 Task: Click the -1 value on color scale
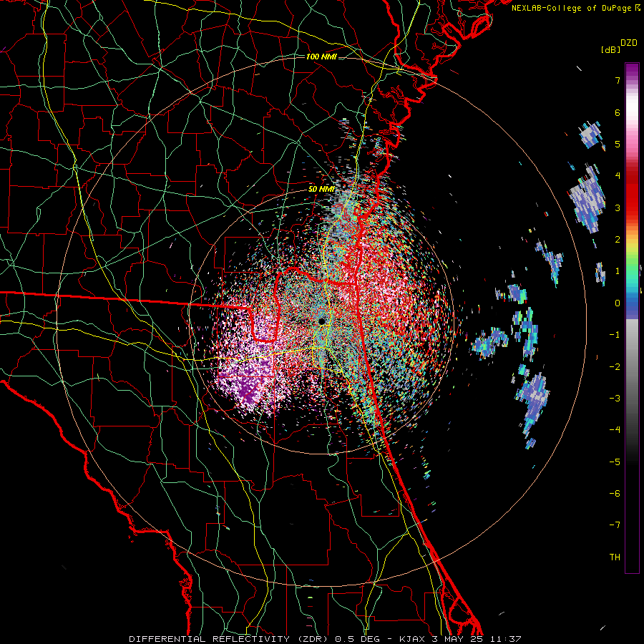(x=615, y=335)
